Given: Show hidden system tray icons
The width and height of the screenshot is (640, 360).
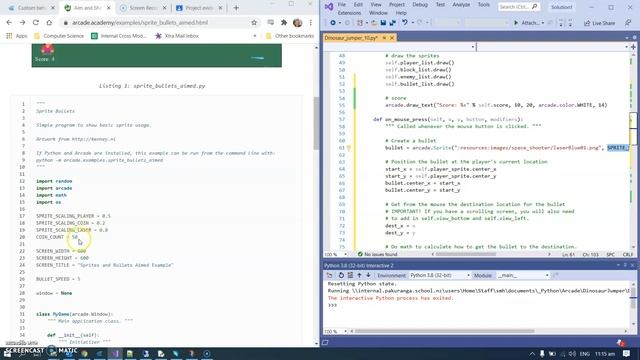Looking at the screenshot, I should pyautogui.click(x=532, y=354).
